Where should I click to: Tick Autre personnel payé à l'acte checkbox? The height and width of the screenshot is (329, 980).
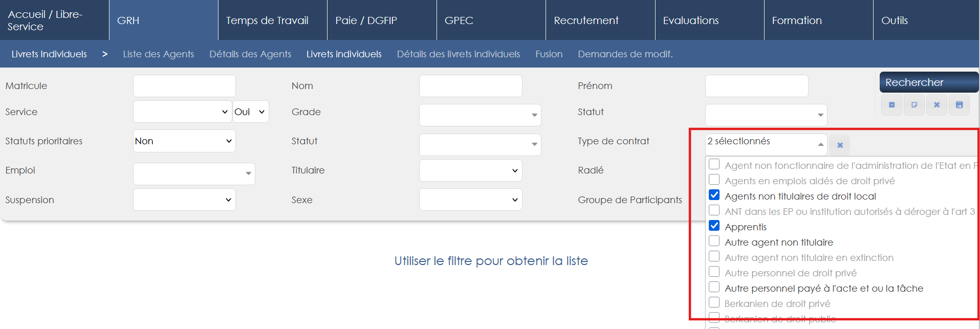pos(714,288)
